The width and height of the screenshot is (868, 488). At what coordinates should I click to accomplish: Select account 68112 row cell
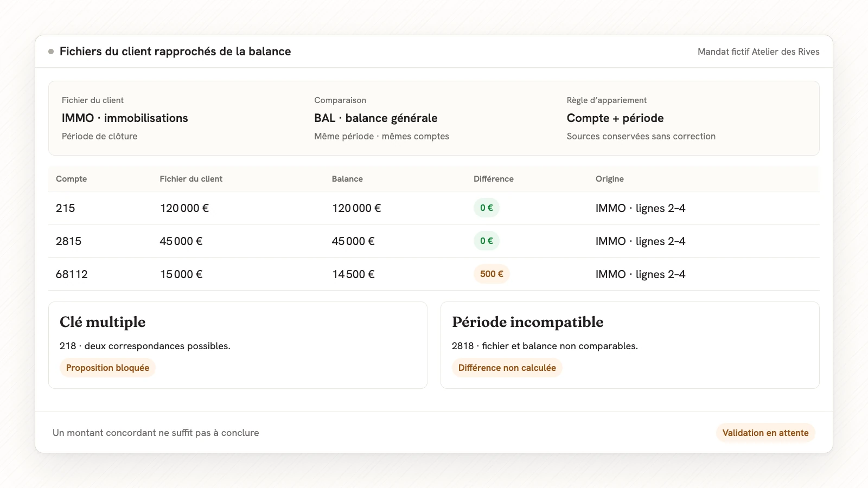click(72, 274)
